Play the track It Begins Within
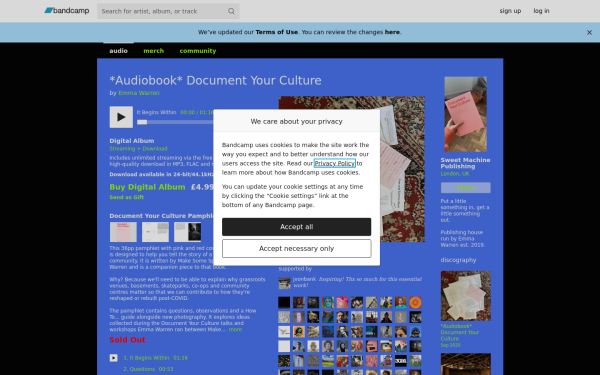600x375 pixels. pos(121,117)
